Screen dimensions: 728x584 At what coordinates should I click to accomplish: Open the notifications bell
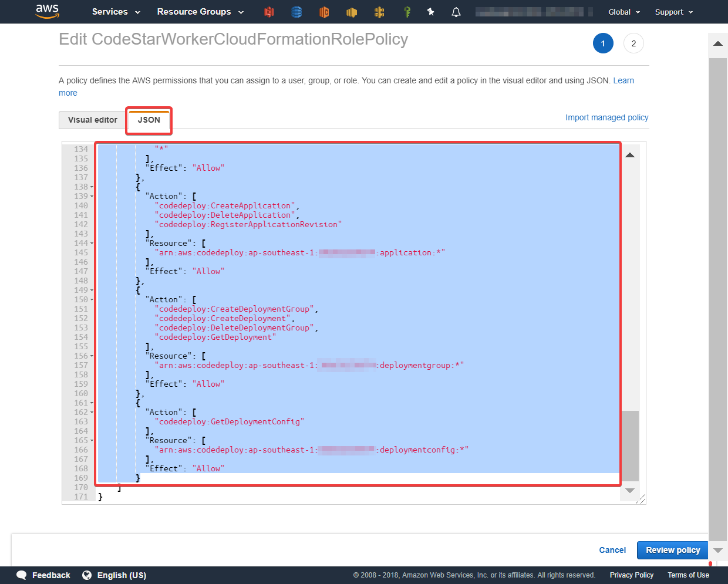point(456,12)
